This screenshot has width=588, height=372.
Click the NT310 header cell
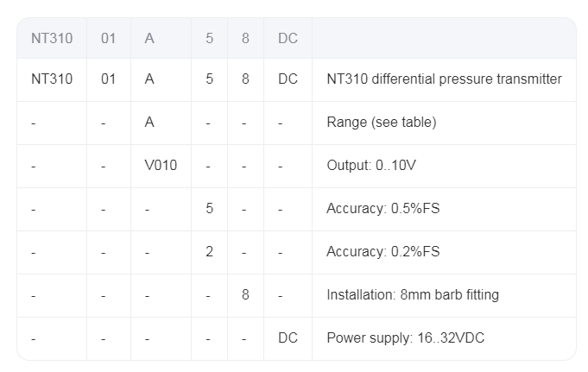[52, 38]
